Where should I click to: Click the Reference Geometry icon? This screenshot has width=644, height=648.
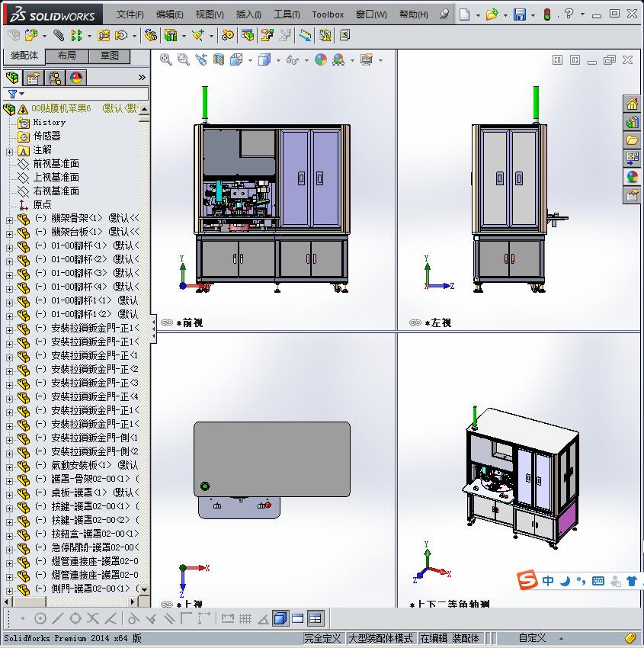click(198, 36)
